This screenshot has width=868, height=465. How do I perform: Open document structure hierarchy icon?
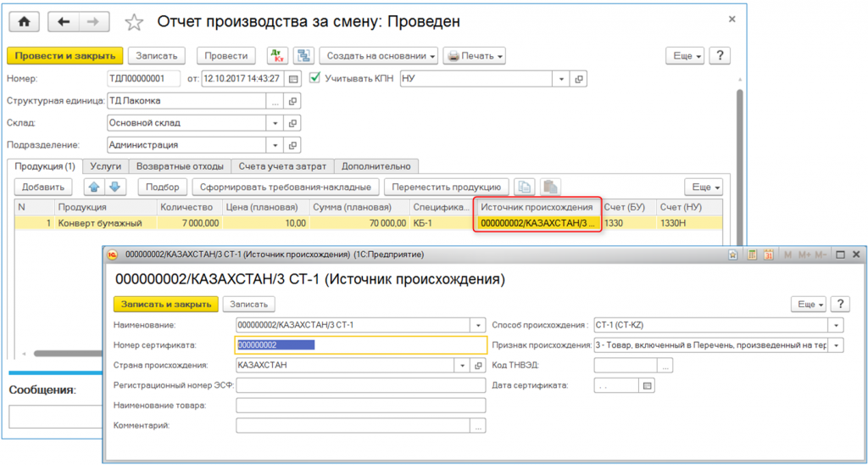303,56
